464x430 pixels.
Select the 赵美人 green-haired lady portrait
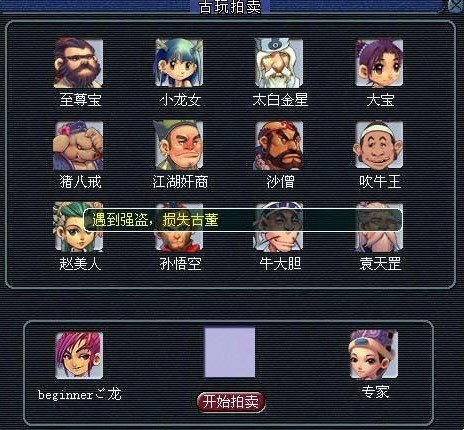click(x=79, y=227)
